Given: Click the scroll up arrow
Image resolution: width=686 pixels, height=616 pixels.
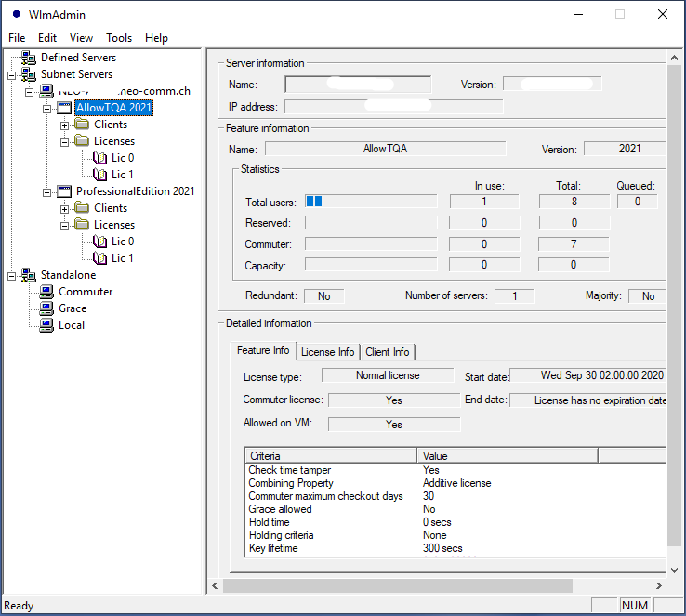Looking at the screenshot, I should point(674,58).
